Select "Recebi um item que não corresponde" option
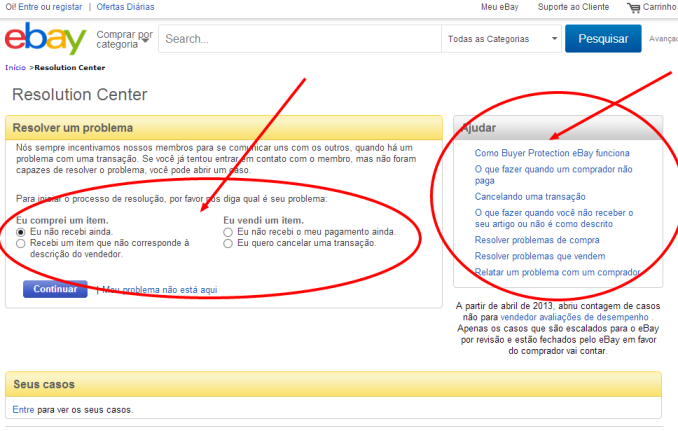 point(21,243)
